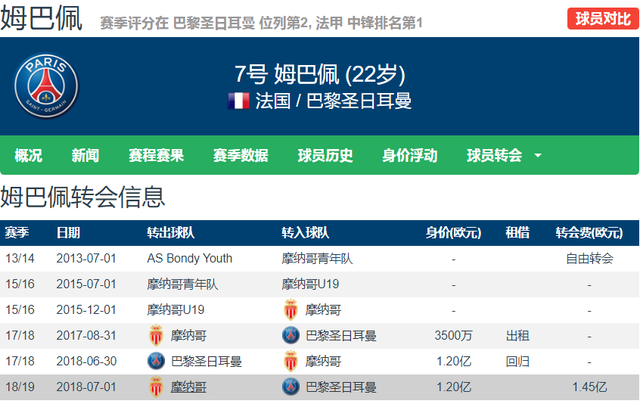
Task: Click the season rating subtitle text
Action: tap(261, 23)
